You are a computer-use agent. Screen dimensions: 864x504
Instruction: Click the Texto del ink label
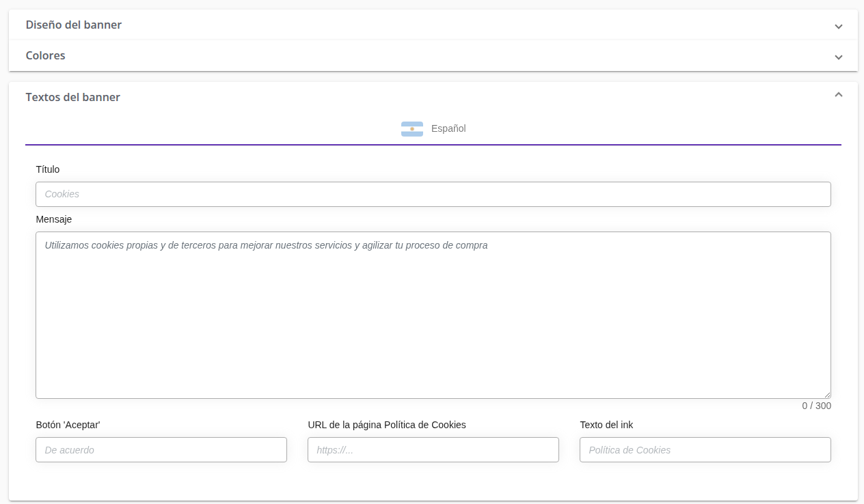[606, 425]
